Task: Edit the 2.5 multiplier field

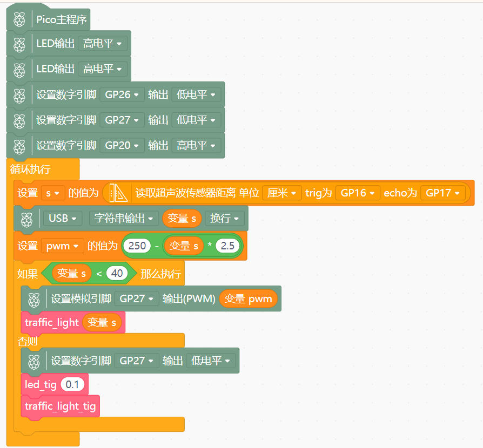Action: [x=227, y=246]
